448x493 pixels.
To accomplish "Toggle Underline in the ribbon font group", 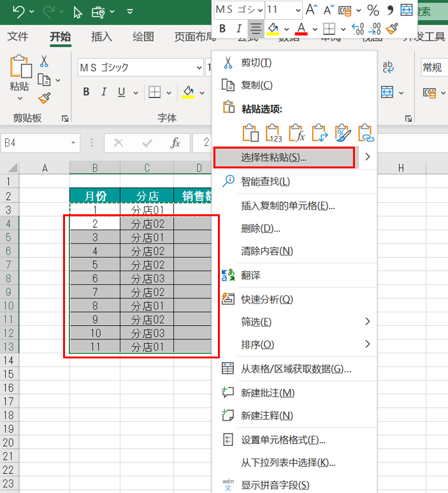I will click(x=122, y=92).
